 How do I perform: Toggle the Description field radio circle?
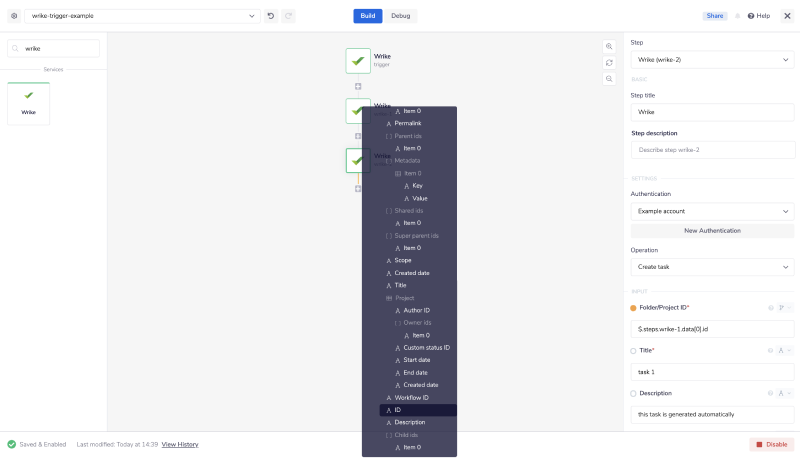coord(633,393)
